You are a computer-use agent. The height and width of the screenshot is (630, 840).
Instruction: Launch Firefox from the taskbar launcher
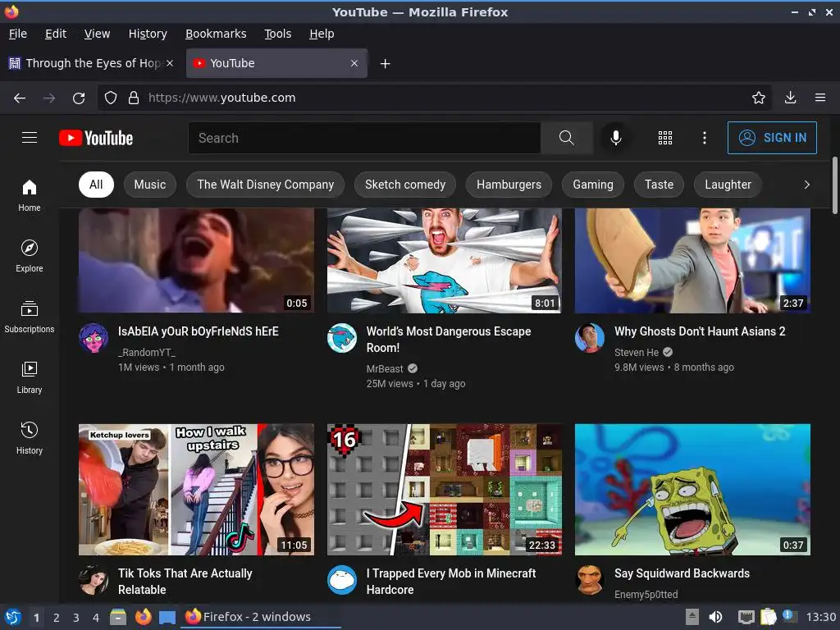point(143,617)
